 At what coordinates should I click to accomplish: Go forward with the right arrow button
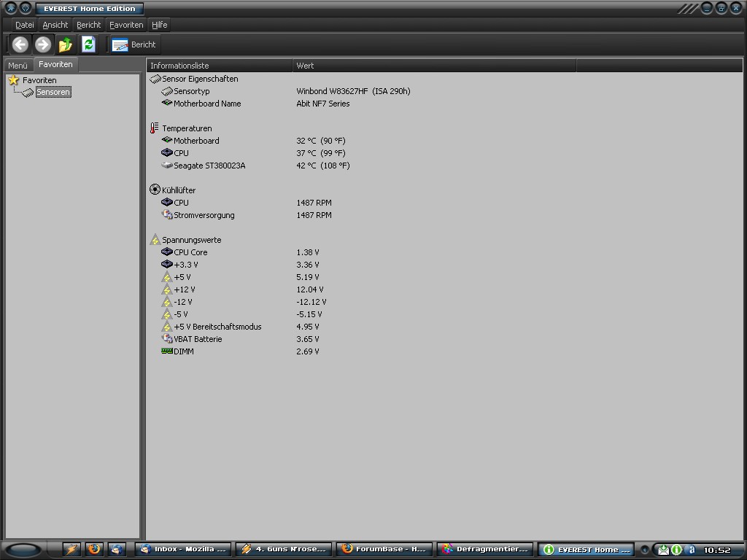[43, 44]
